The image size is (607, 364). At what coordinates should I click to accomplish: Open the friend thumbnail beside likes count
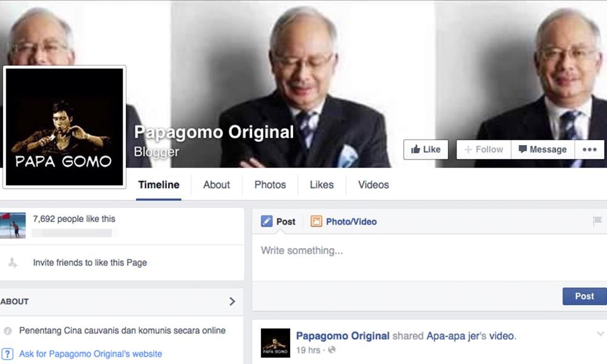click(x=13, y=225)
